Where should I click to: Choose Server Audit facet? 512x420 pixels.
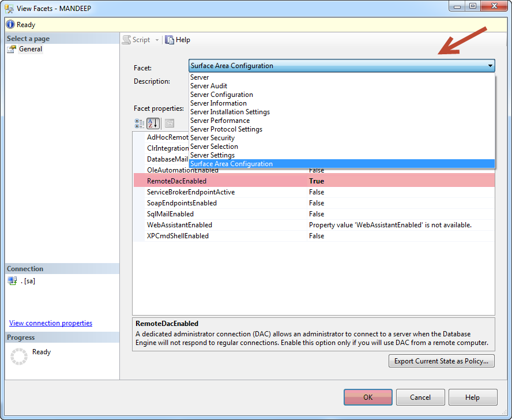click(x=341, y=86)
